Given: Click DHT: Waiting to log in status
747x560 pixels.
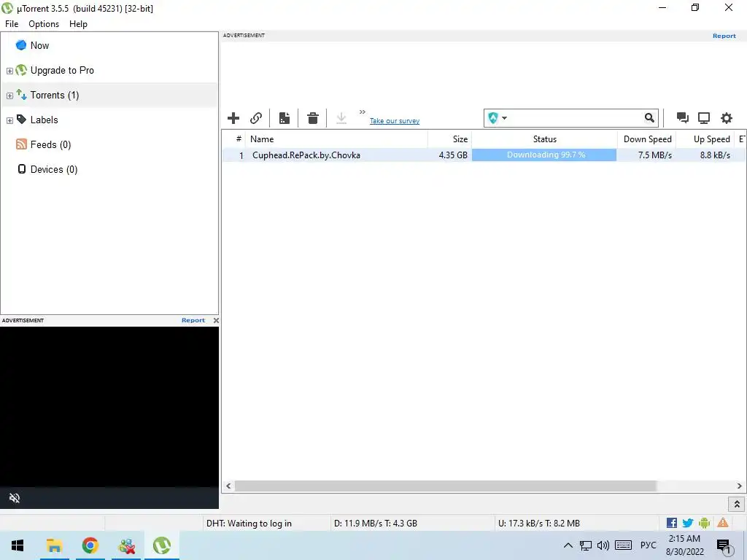Looking at the screenshot, I should click(249, 524).
